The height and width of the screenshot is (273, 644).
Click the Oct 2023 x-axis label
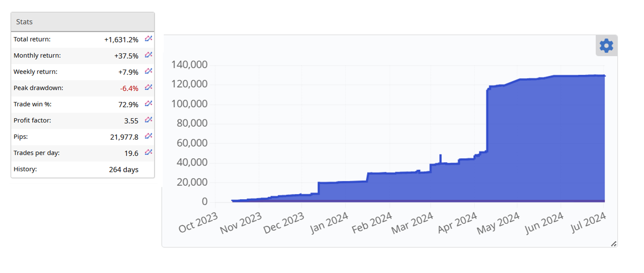pos(198,222)
